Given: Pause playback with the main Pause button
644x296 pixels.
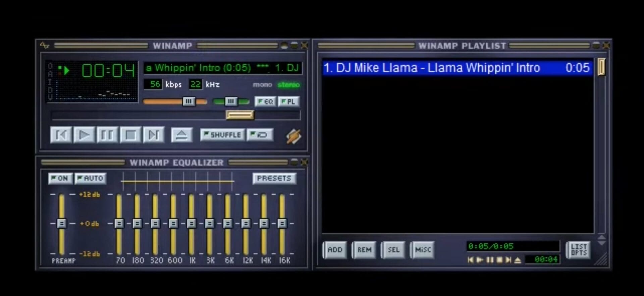Looking at the screenshot, I should pos(107,135).
